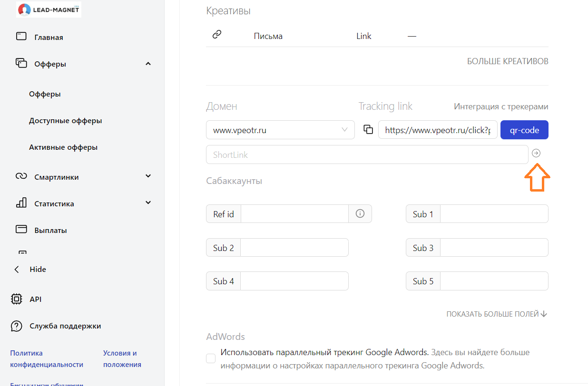
Task: Click the Sub 3 input field
Action: pyautogui.click(x=494, y=248)
